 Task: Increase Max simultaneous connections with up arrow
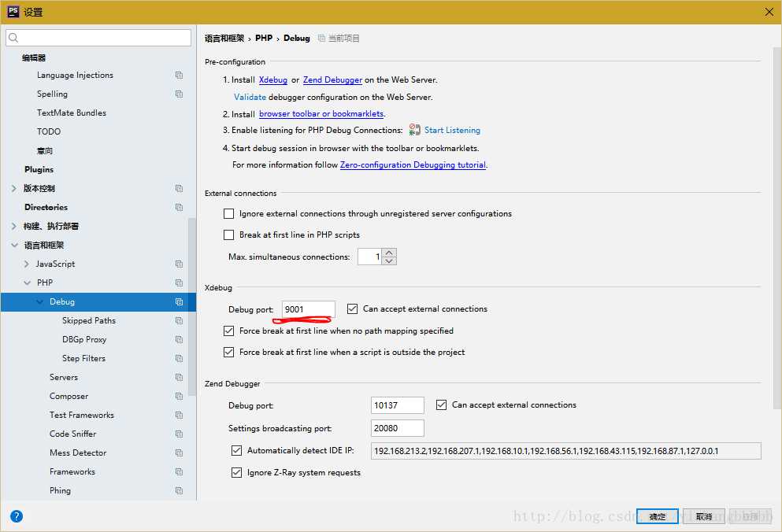[x=390, y=253]
